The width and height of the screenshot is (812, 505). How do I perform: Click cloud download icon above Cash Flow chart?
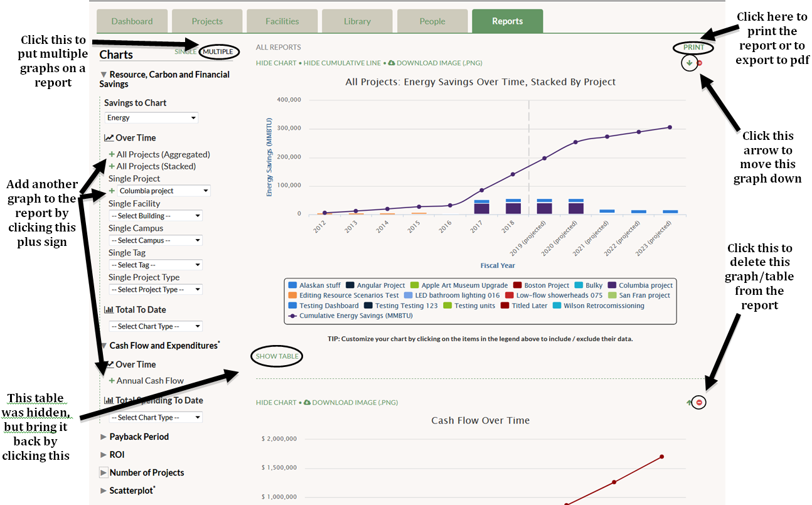(307, 402)
